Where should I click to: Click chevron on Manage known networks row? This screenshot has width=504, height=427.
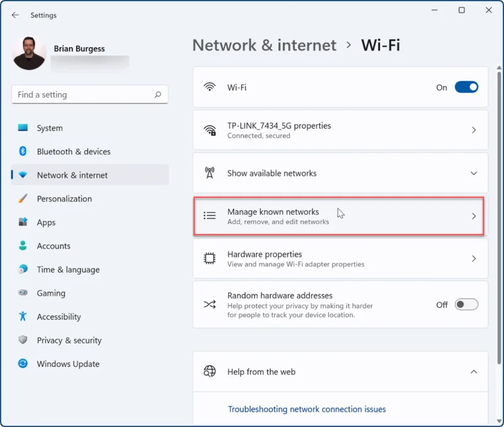474,216
